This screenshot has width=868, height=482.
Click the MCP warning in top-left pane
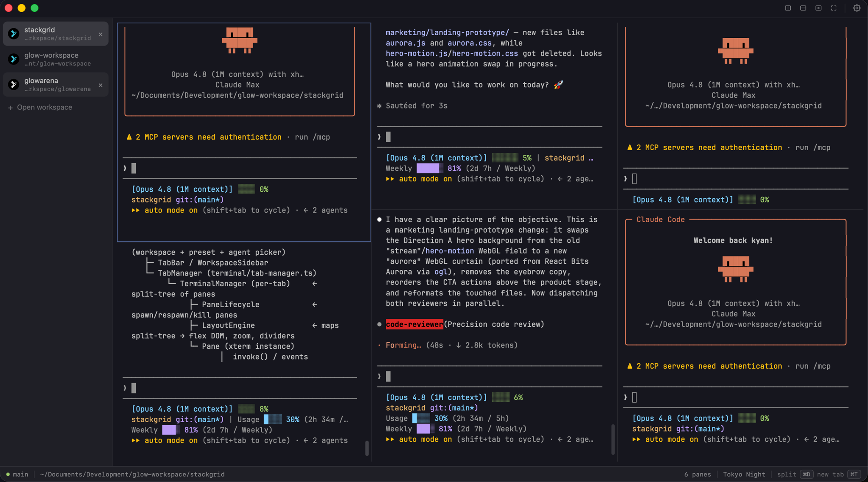tap(228, 137)
